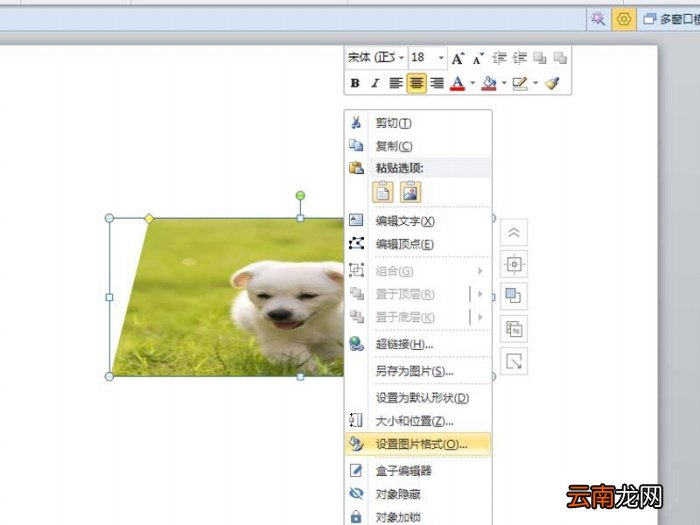Paste as picture using the second paste icon
700x525 pixels.
coord(410,192)
